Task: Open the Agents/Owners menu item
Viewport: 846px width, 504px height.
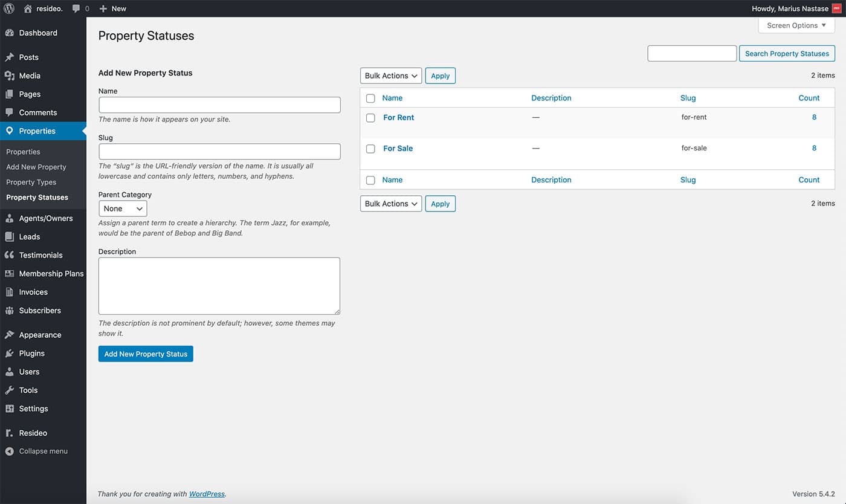Action: click(45, 218)
